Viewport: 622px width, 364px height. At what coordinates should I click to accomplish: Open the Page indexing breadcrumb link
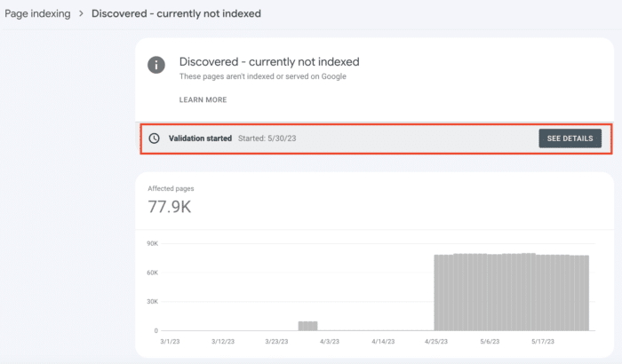[37, 13]
